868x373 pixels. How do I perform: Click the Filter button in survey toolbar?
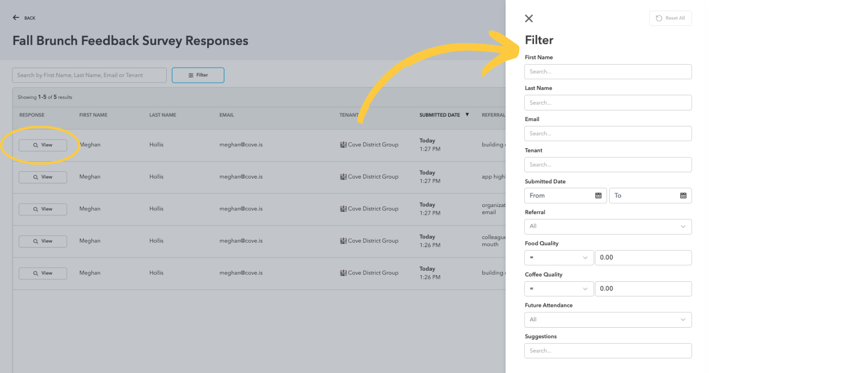click(x=198, y=75)
